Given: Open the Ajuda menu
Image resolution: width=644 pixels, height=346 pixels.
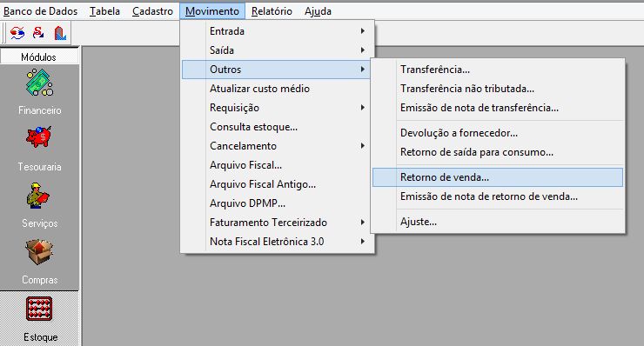Looking at the screenshot, I should tap(318, 11).
